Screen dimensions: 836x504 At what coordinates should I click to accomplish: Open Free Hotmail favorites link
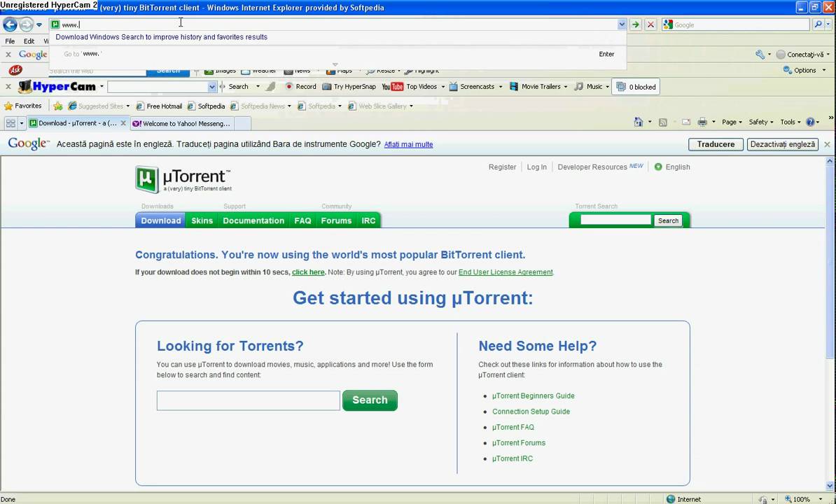[x=159, y=106]
